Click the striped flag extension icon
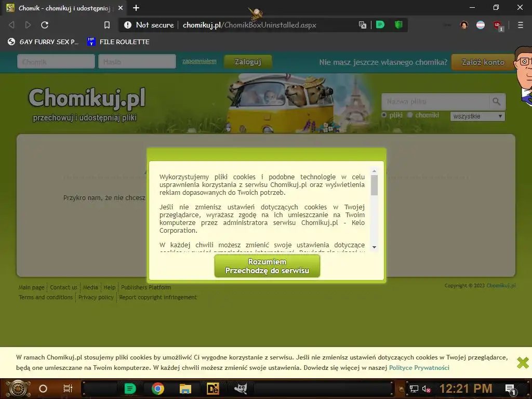Image resolution: width=532 pixels, height=399 pixels. click(481, 25)
